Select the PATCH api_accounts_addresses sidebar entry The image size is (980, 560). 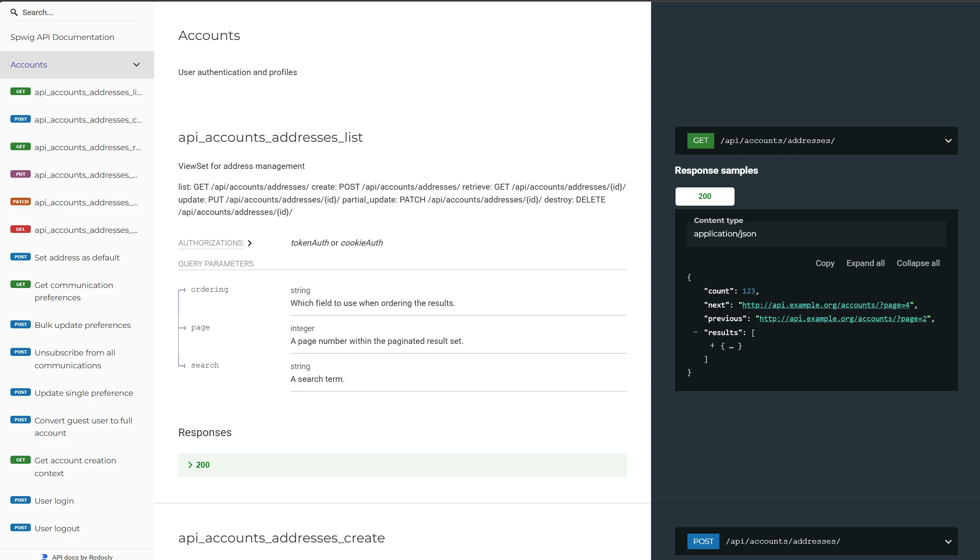[x=77, y=203]
